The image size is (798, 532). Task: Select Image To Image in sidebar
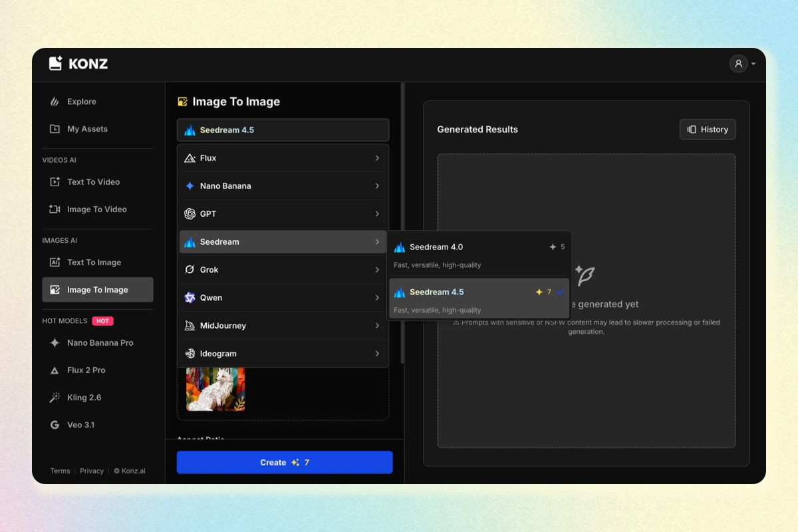(x=98, y=289)
